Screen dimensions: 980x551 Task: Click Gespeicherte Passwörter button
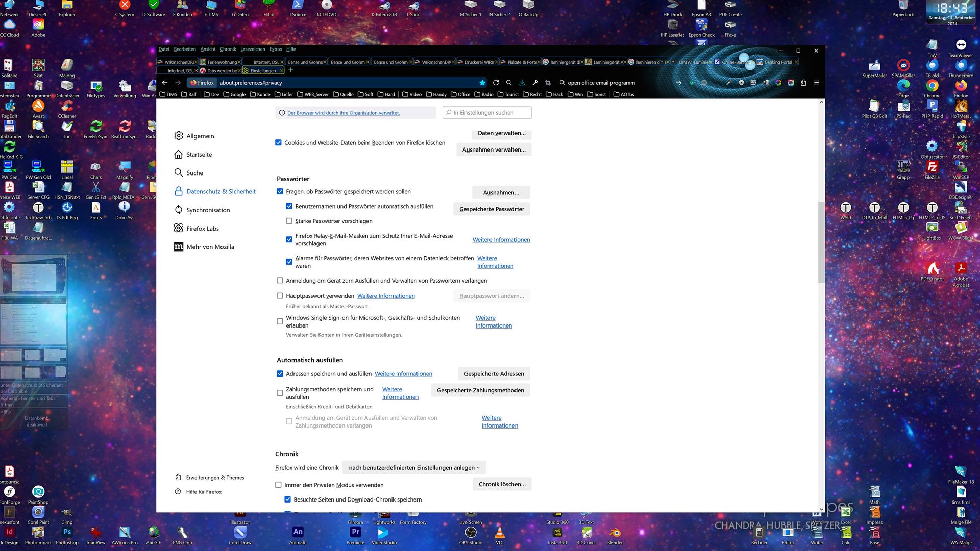(491, 209)
